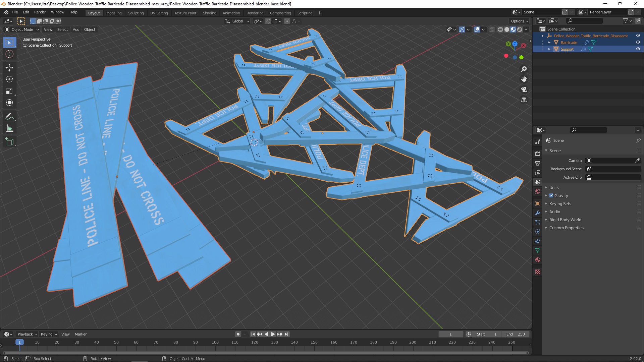Toggle camera view in viewport
The height and width of the screenshot is (362, 644).
point(524,89)
